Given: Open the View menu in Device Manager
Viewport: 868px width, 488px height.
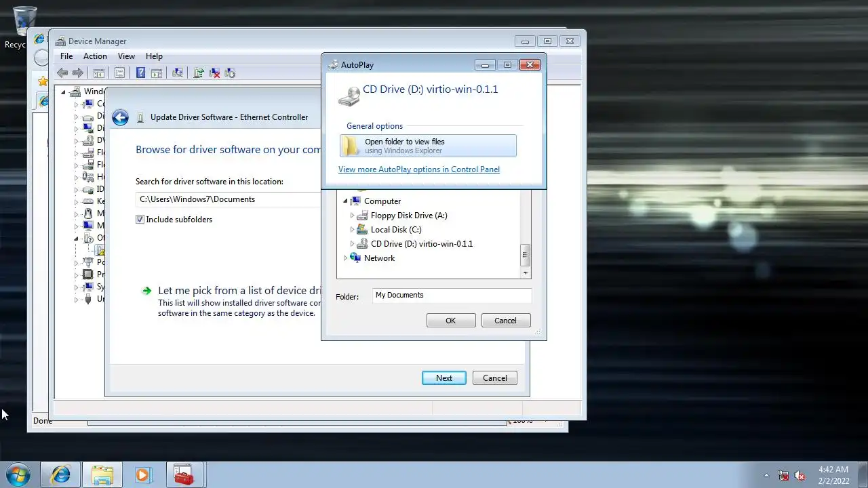Looking at the screenshot, I should pyautogui.click(x=126, y=56).
